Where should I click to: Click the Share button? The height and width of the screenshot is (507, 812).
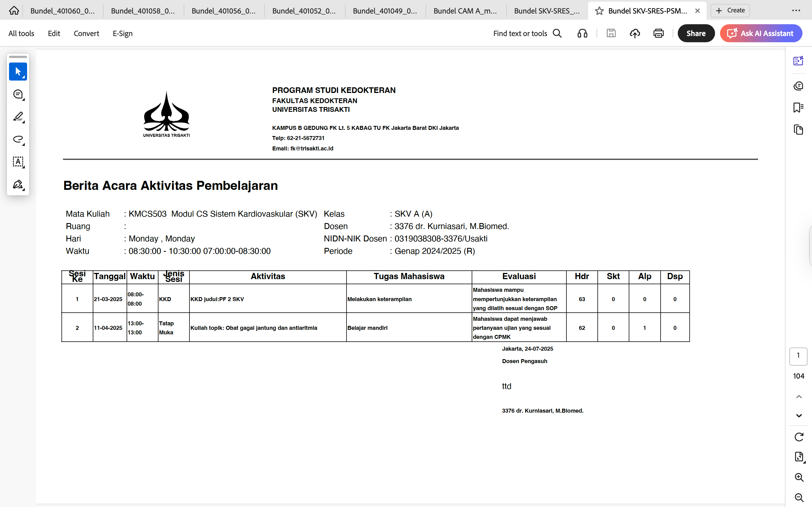(696, 33)
